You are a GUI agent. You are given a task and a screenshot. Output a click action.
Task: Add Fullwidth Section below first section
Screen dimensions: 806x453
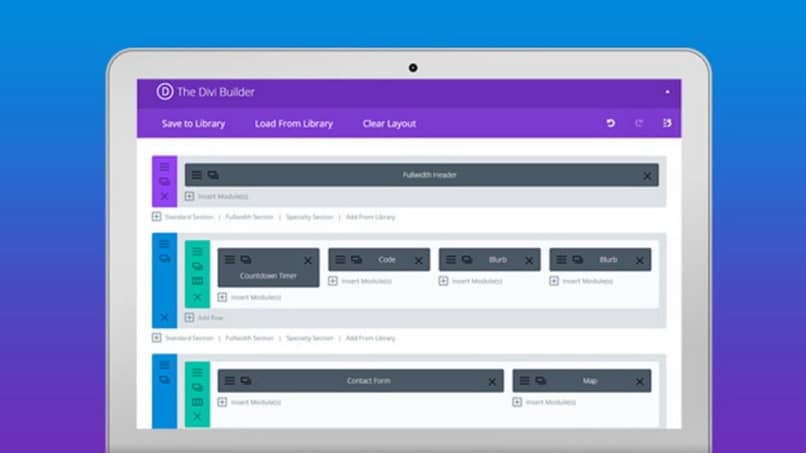pos(249,217)
